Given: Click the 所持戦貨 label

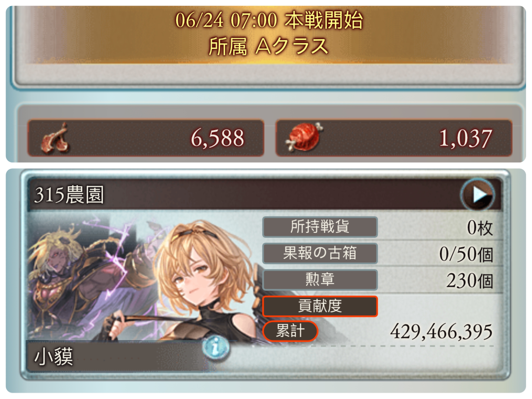Looking at the screenshot, I should (x=320, y=227).
